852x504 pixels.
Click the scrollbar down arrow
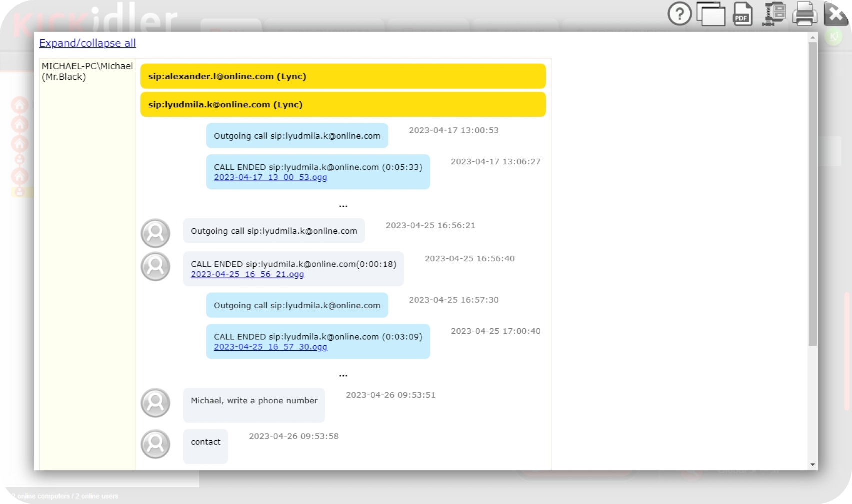click(813, 465)
